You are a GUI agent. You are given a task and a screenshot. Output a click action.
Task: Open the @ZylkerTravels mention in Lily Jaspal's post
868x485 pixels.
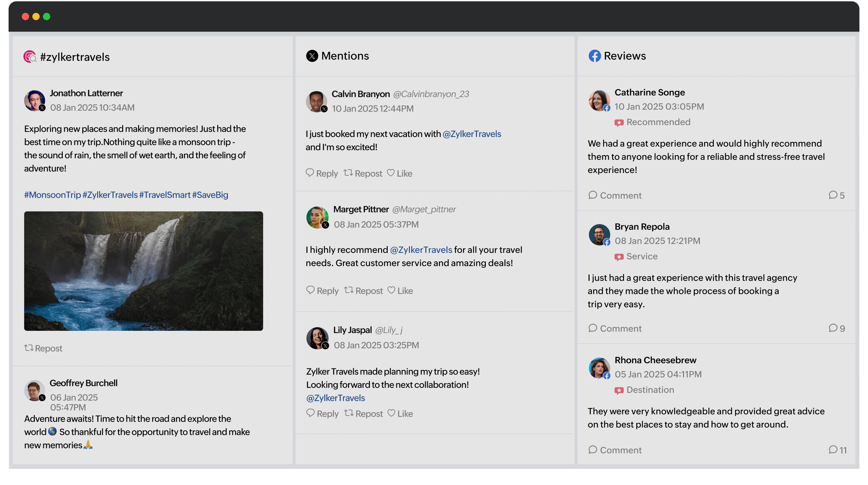pyautogui.click(x=335, y=398)
